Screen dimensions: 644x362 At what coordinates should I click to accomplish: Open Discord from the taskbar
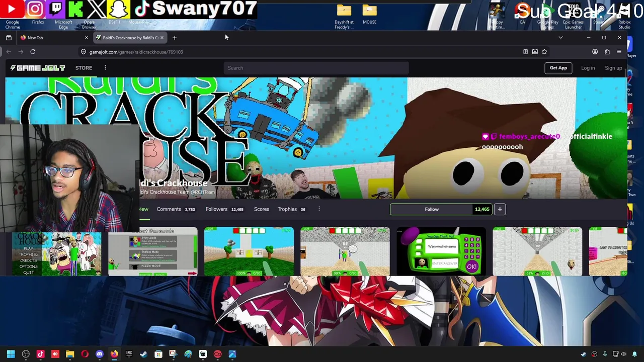click(x=100, y=354)
